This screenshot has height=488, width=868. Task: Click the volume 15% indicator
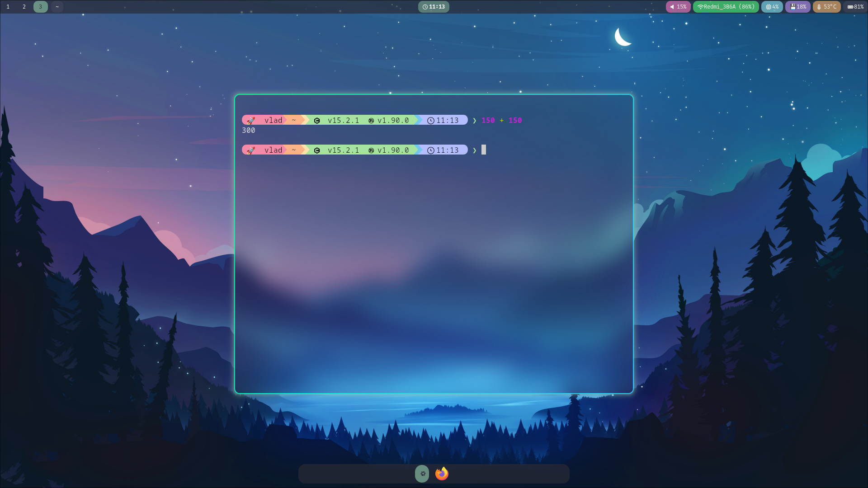click(678, 7)
